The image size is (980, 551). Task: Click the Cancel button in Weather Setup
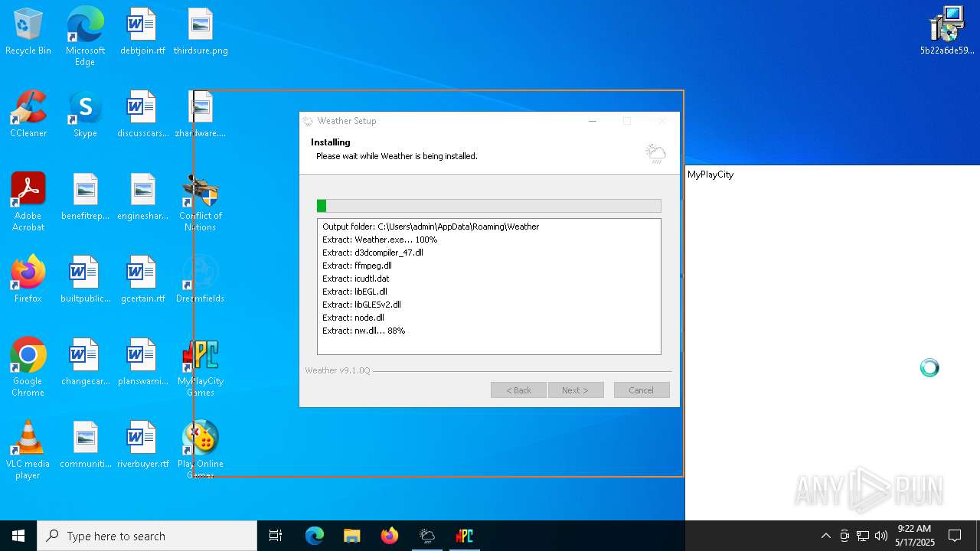pyautogui.click(x=642, y=390)
